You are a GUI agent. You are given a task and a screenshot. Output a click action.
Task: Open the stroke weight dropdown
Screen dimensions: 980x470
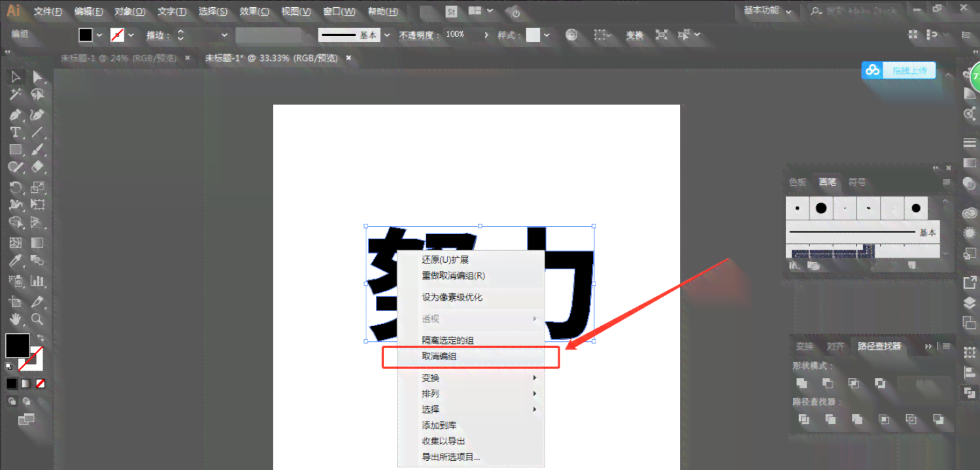tap(224, 35)
